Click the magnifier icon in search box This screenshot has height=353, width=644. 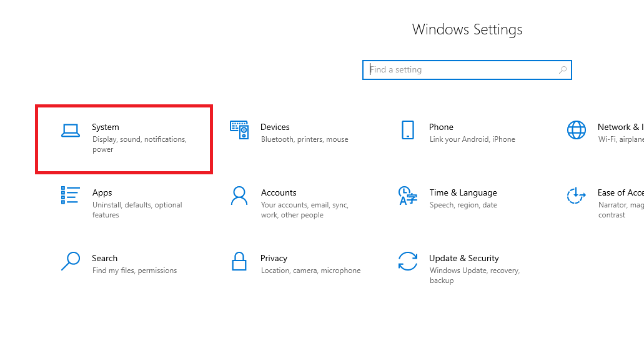(x=563, y=70)
